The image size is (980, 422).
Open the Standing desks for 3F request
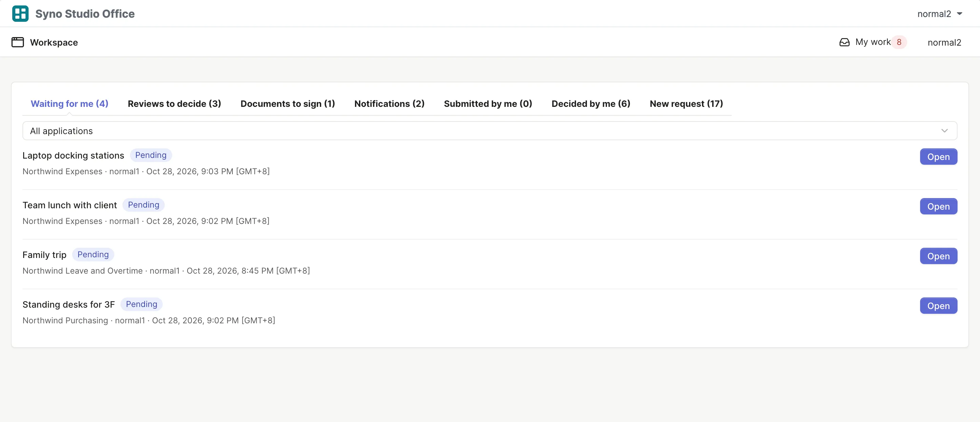pyautogui.click(x=938, y=306)
